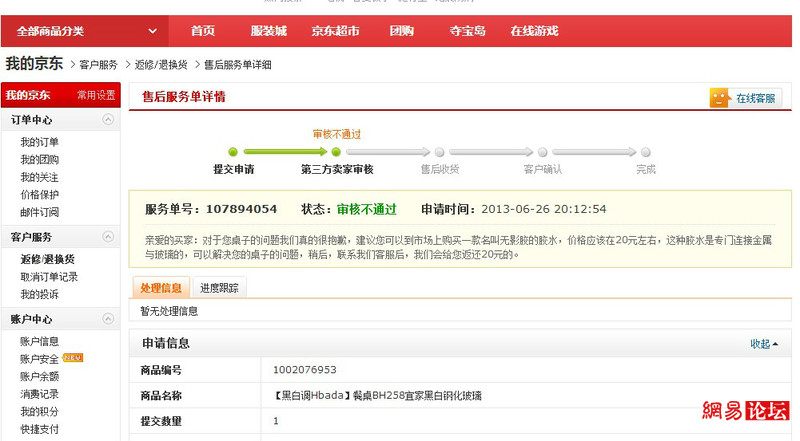
Task: Open 账户余额 in the sidebar
Action: (39, 377)
